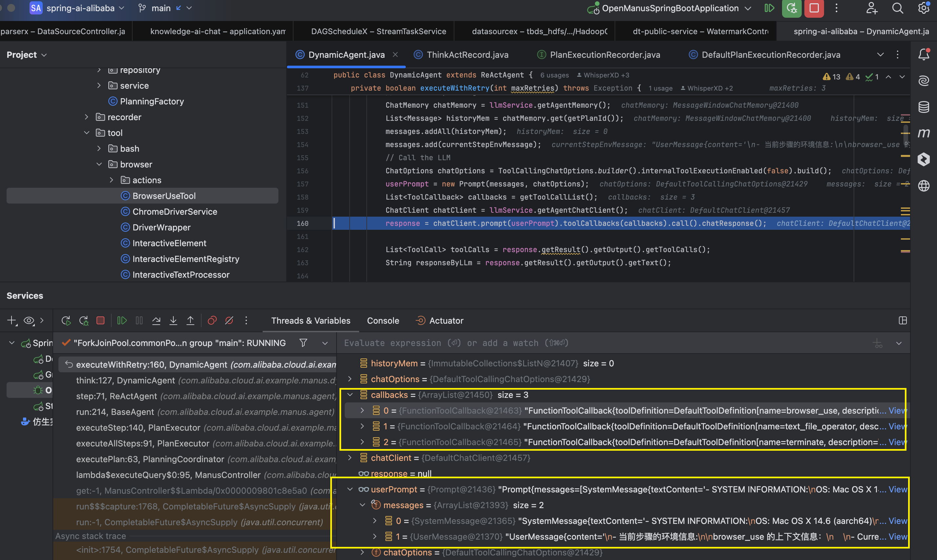Open the Maven tool window icon
This screenshot has height=560, width=937.
coord(924,133)
